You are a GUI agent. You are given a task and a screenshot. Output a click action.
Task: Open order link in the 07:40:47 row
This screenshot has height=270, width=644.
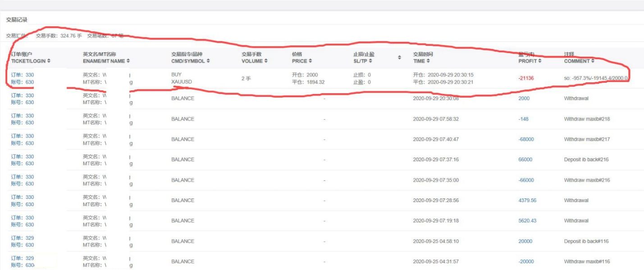(x=22, y=136)
